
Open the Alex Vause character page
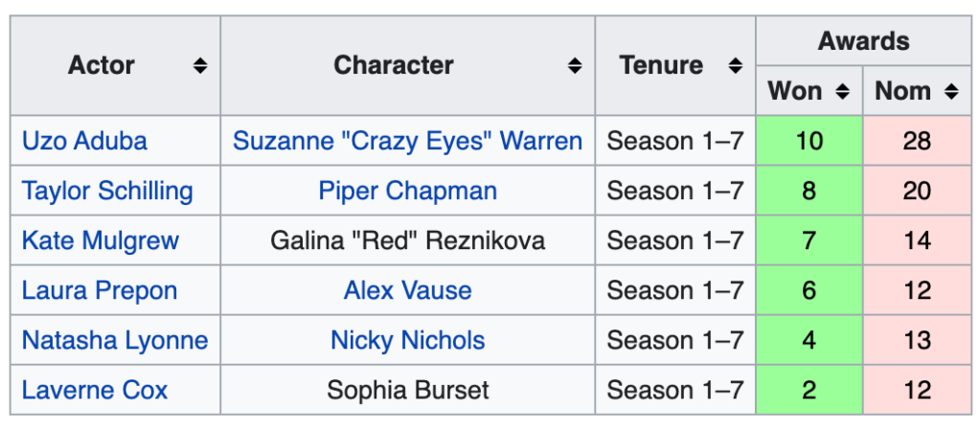pos(407,290)
